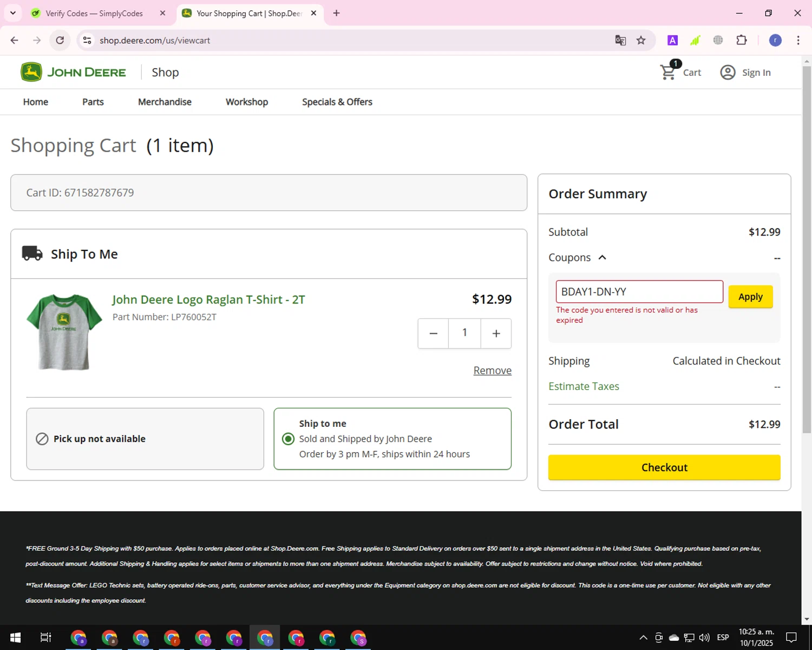Click the OneDrive cloud tray icon

click(674, 638)
